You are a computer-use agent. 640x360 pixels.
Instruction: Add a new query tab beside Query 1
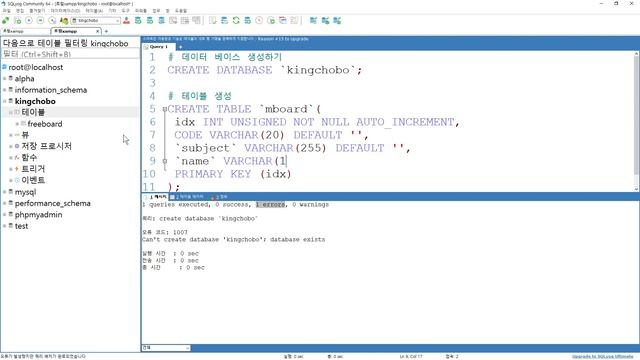[180, 47]
